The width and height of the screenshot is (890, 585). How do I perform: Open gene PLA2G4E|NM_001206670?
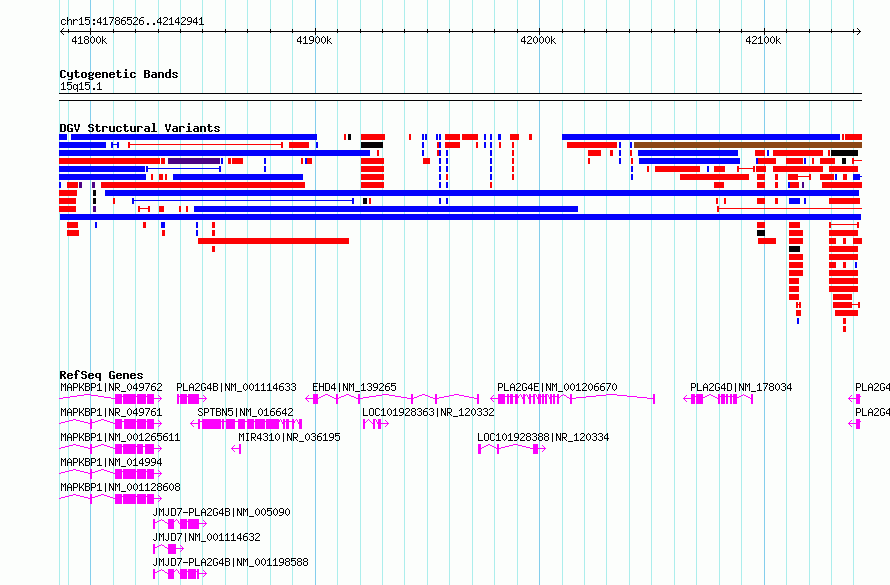557,387
